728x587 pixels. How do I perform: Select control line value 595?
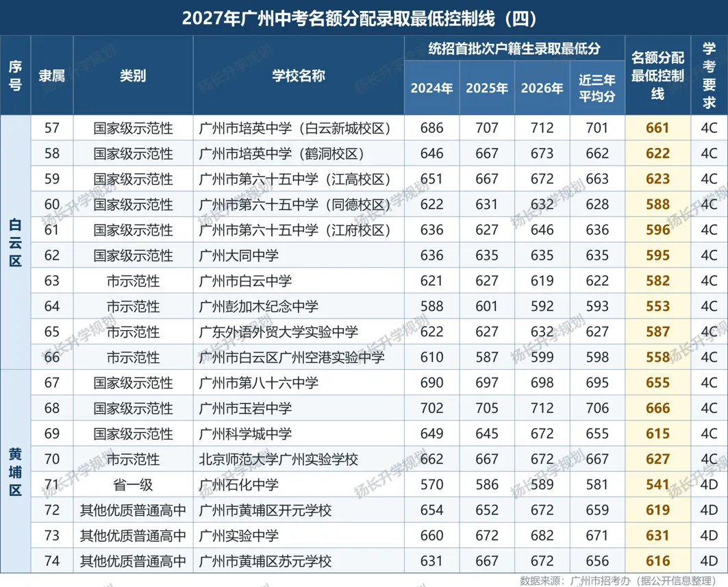[x=657, y=255]
